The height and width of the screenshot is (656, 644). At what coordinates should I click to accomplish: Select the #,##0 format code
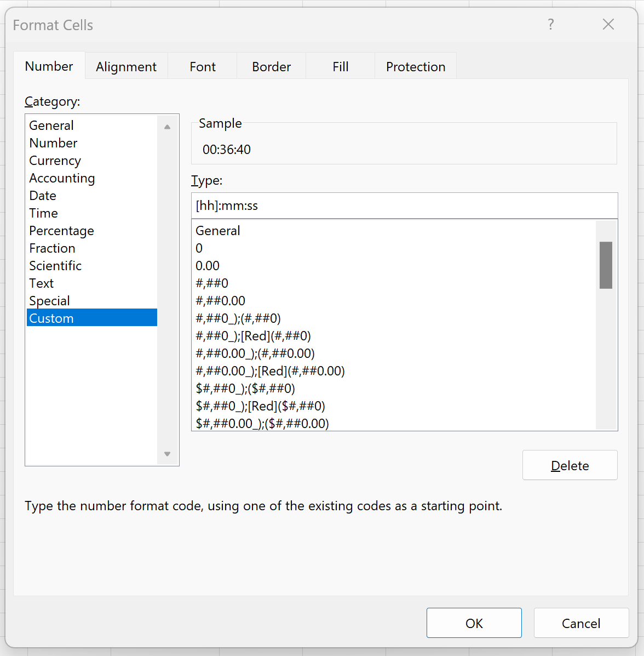tap(394, 283)
